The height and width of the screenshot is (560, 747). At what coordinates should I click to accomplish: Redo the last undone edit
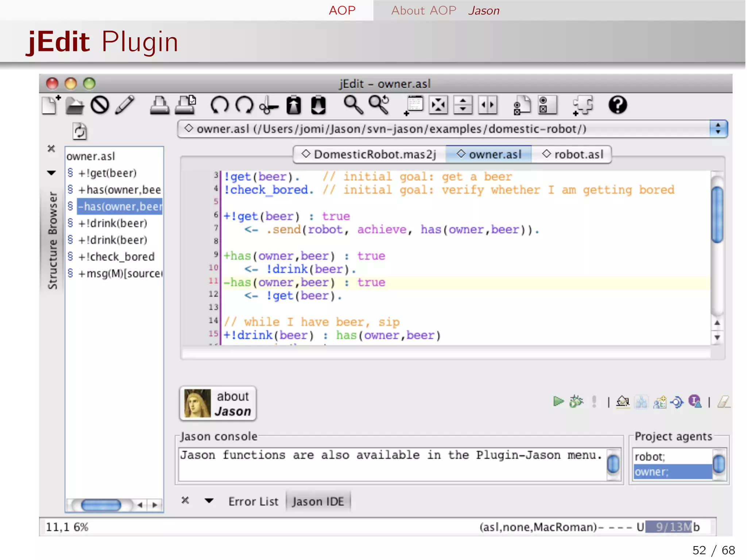244,105
